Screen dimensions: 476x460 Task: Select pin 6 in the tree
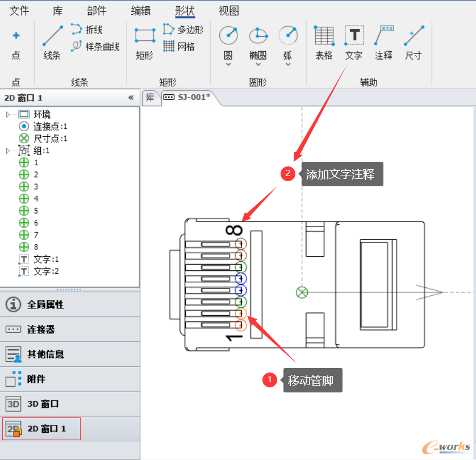pos(29,223)
